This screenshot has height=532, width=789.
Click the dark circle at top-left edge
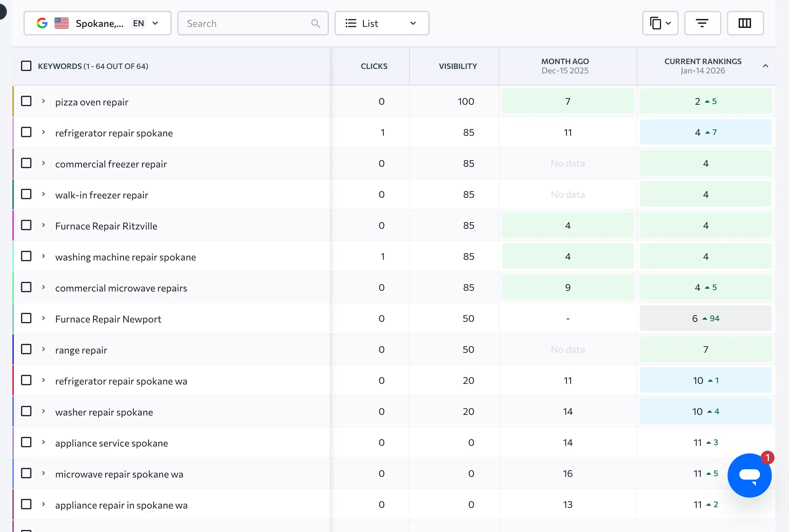(2, 12)
